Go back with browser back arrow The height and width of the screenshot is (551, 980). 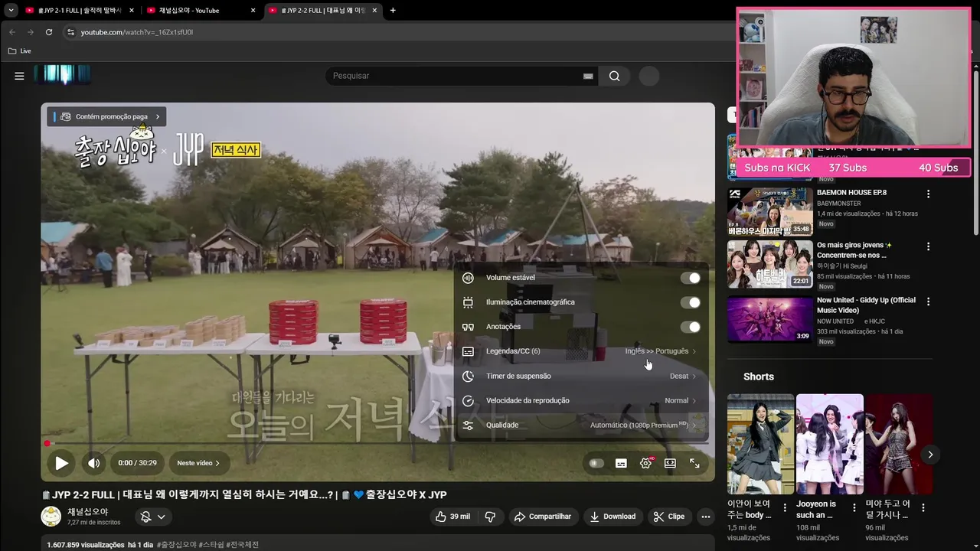coord(11,32)
